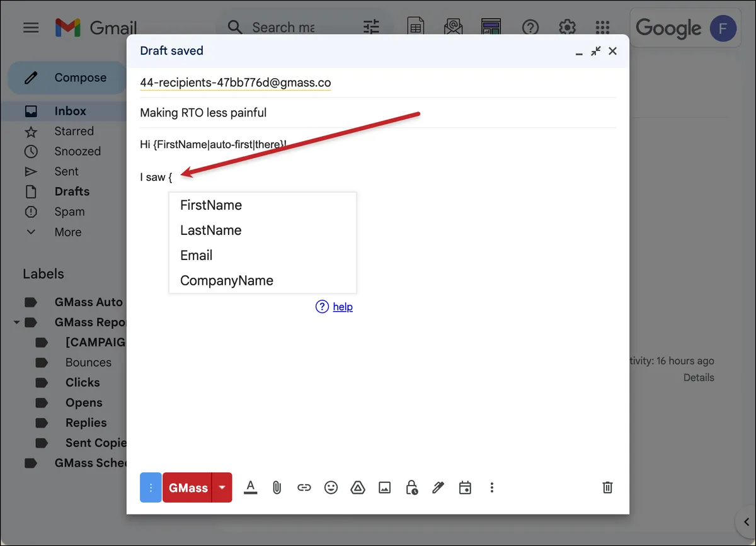
Task: Exit full screen compose arrows icon
Action: [596, 52]
